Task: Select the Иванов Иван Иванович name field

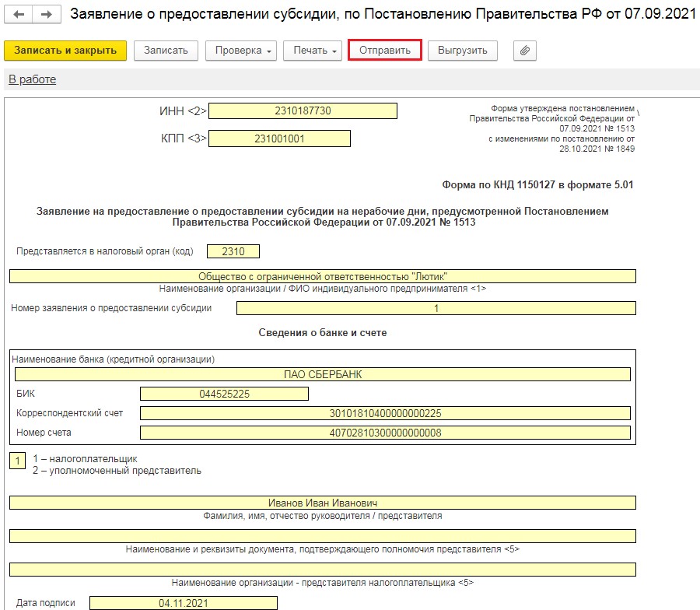Action: tap(323, 503)
